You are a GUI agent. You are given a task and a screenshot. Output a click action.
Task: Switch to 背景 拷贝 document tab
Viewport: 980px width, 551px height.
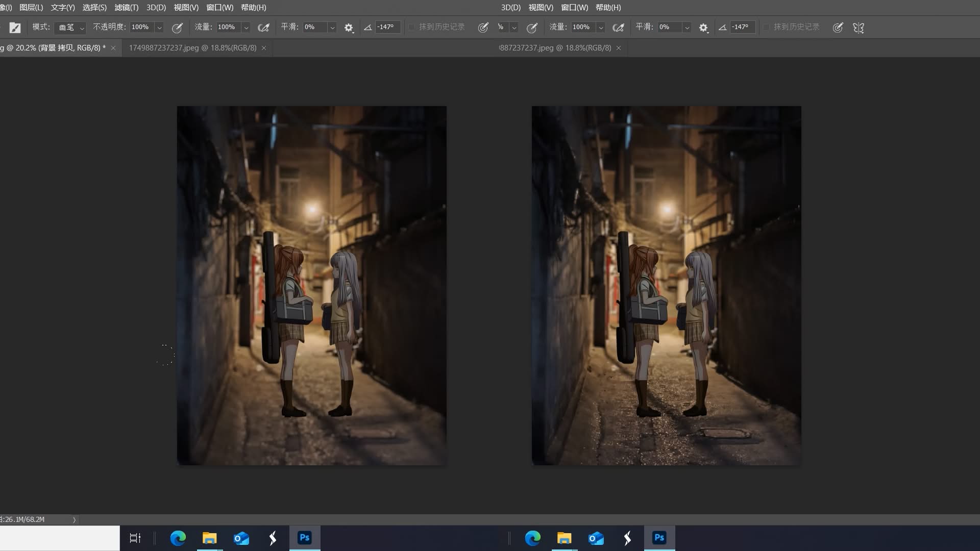coord(53,48)
